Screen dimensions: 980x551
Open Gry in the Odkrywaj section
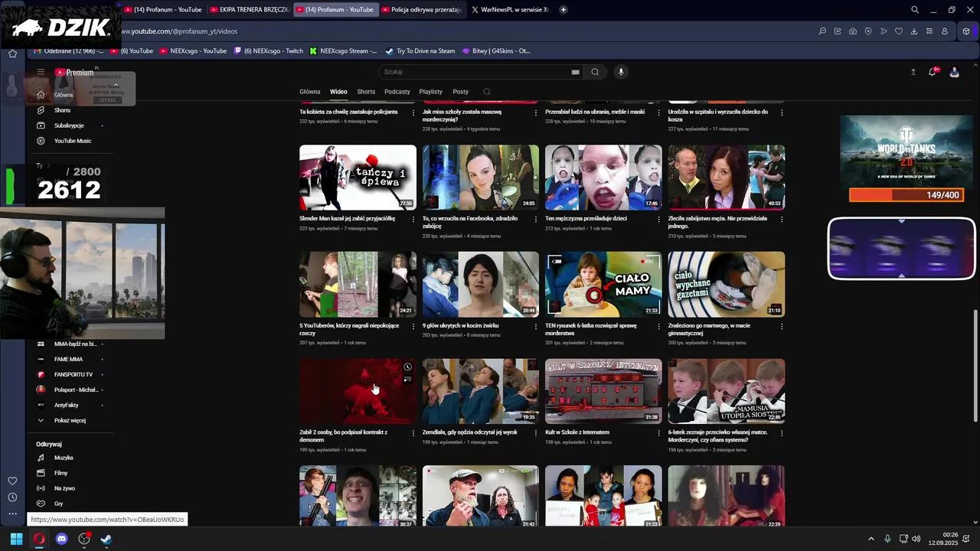(58, 504)
